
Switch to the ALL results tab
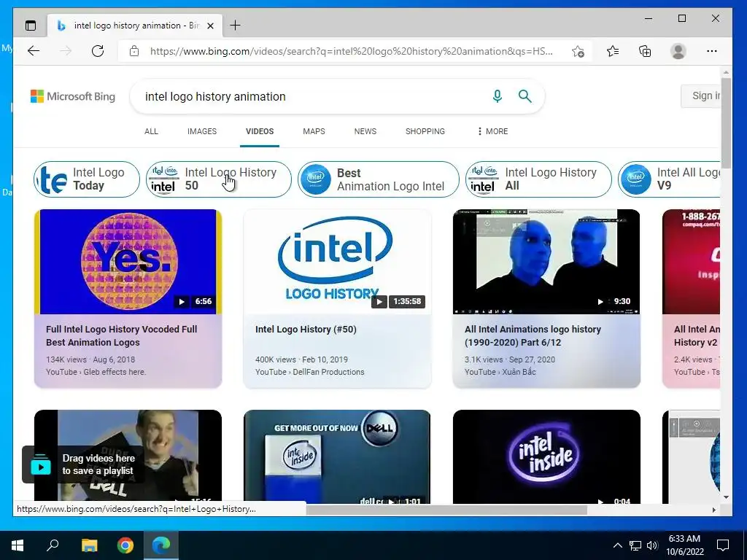pos(151,131)
